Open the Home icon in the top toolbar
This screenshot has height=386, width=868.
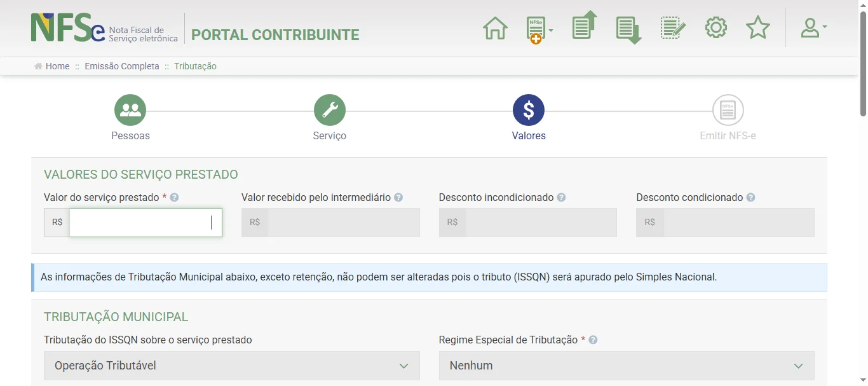pyautogui.click(x=495, y=27)
